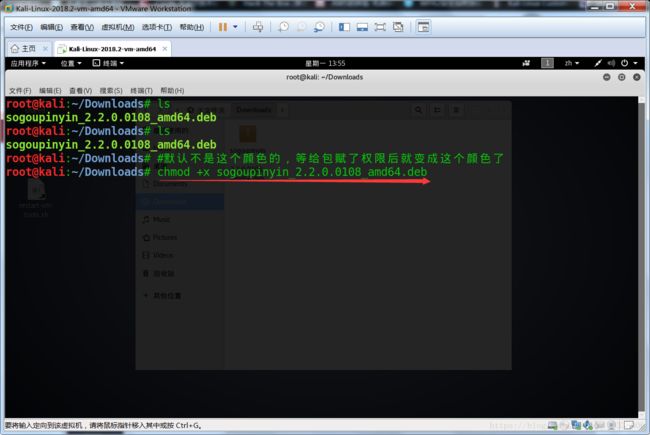Click the network adapter status icon in status bar

click(576, 425)
